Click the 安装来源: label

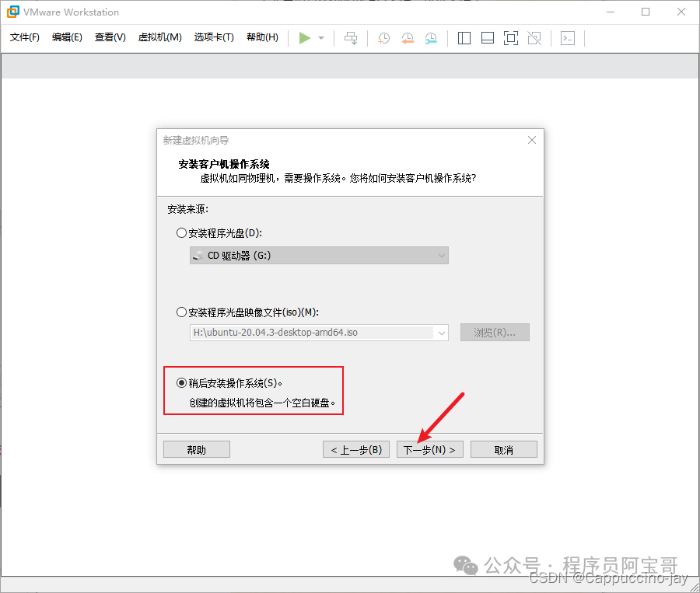click(188, 209)
